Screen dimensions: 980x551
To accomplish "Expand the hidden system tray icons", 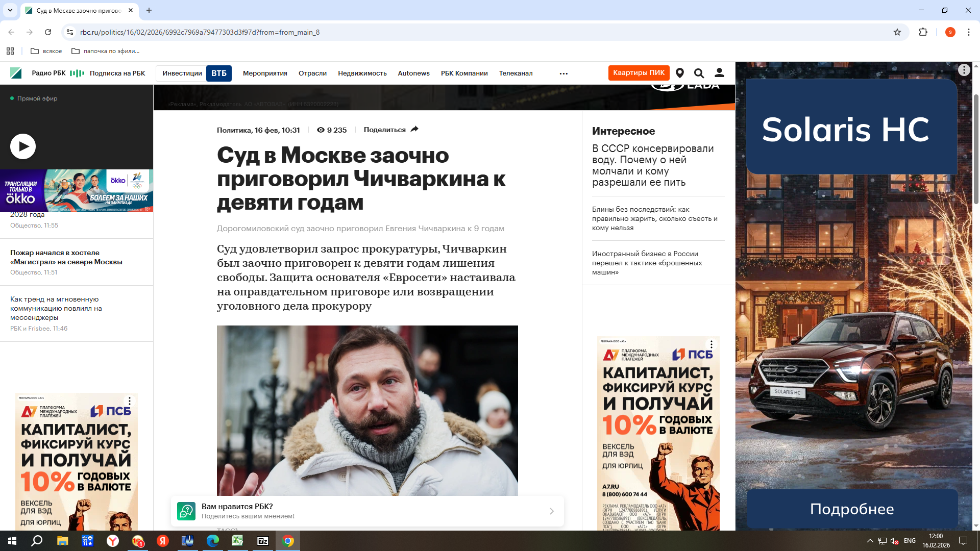I will [870, 541].
